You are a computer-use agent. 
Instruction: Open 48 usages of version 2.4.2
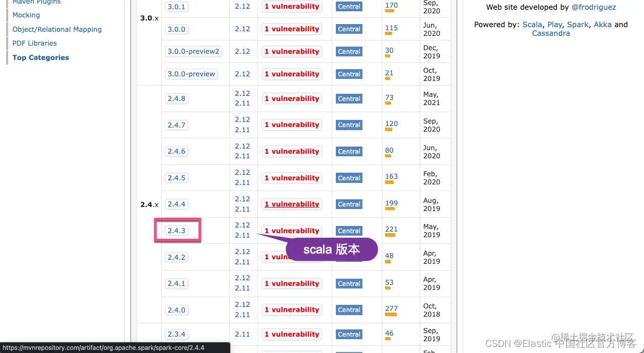pyautogui.click(x=390, y=256)
